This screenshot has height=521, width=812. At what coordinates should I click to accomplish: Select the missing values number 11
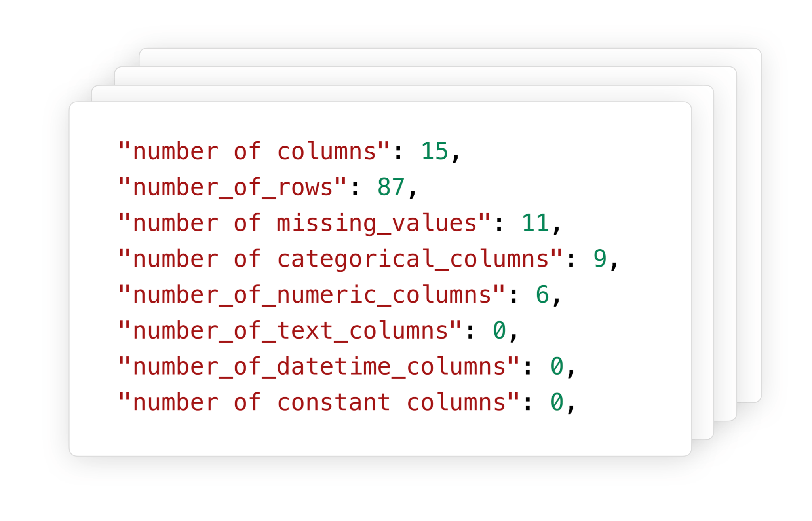coord(535,223)
